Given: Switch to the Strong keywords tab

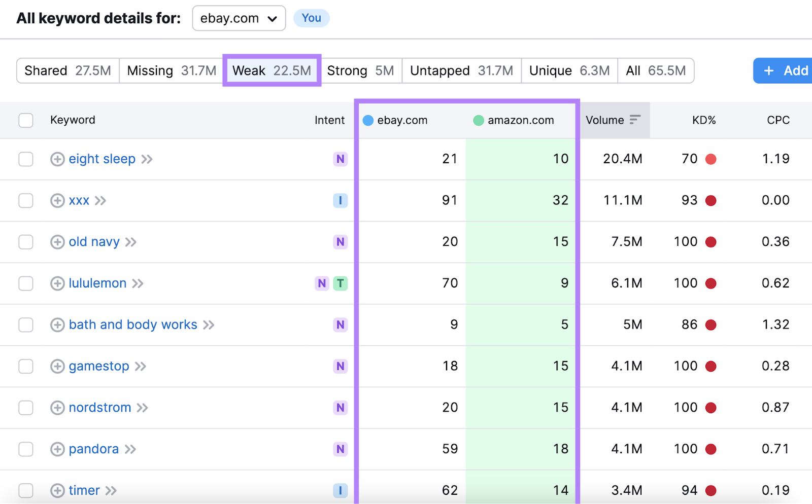Looking at the screenshot, I should pyautogui.click(x=361, y=70).
